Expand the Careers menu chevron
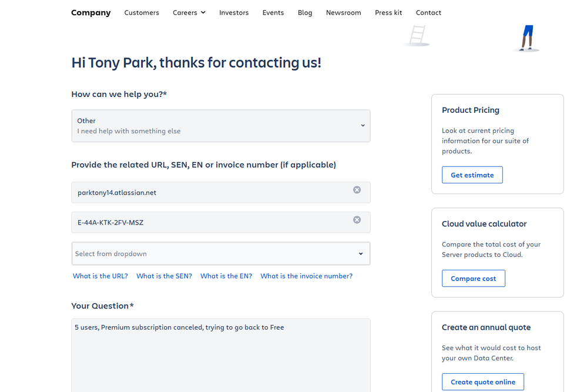Image resolution: width=587 pixels, height=392 pixels. click(203, 12)
